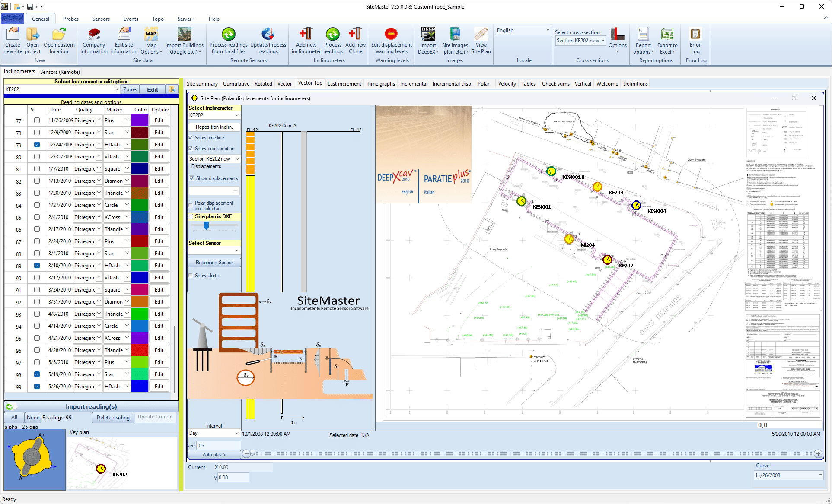The width and height of the screenshot is (832, 504).
Task: Uncheck the Show time line checkbox
Action: (x=191, y=138)
